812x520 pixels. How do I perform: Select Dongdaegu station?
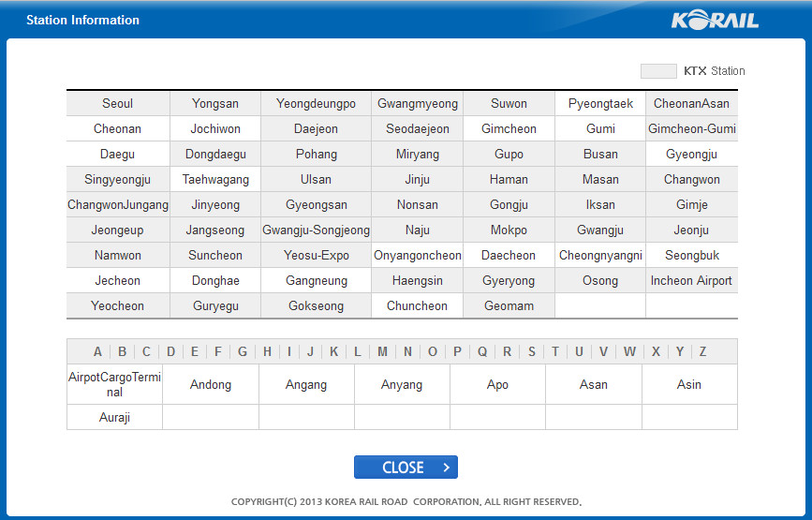(x=214, y=155)
